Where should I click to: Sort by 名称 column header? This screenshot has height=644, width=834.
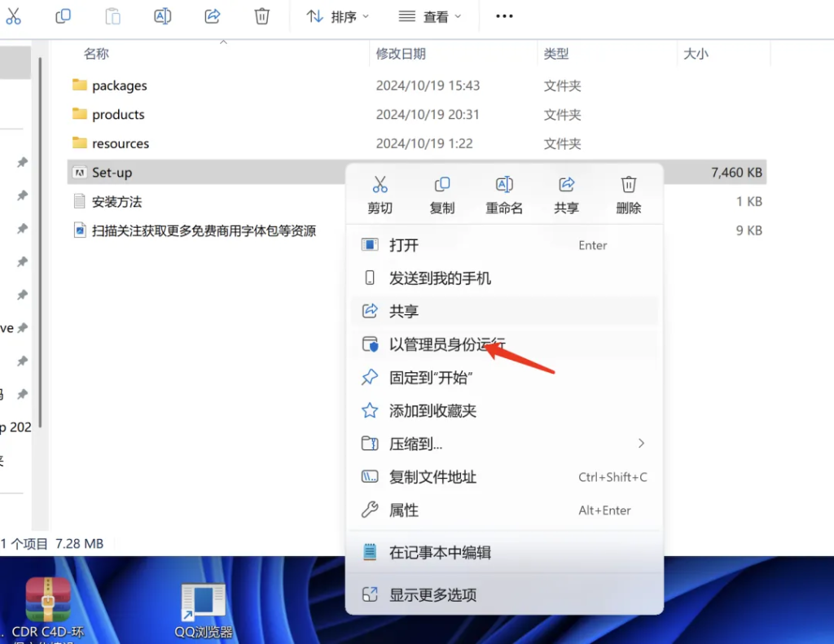96,54
